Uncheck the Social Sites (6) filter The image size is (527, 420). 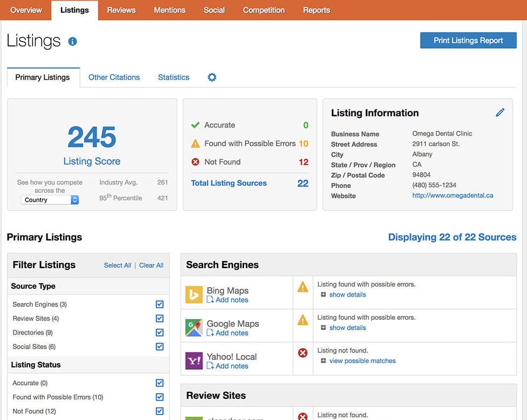tap(159, 346)
